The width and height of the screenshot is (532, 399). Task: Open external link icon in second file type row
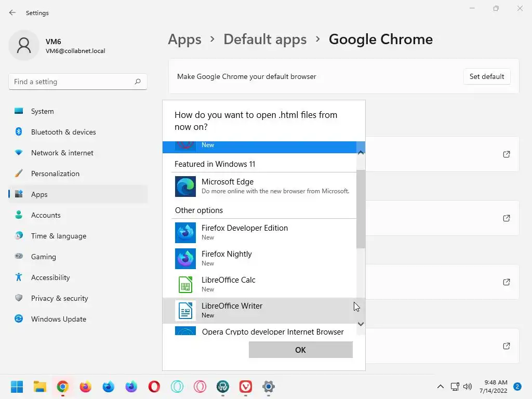[506, 218]
